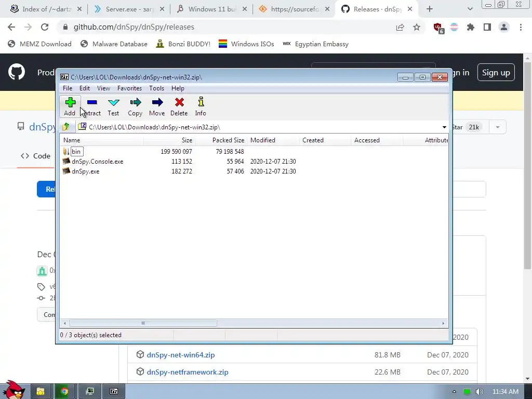Screen dimensions: 532x399
Task: Click the GitHub Sign up button
Action: point(496,72)
